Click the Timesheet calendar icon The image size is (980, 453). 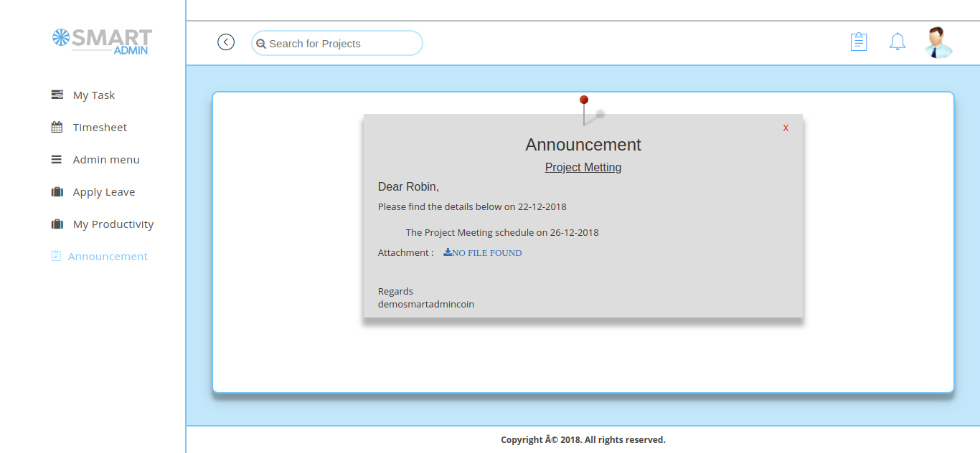(57, 127)
